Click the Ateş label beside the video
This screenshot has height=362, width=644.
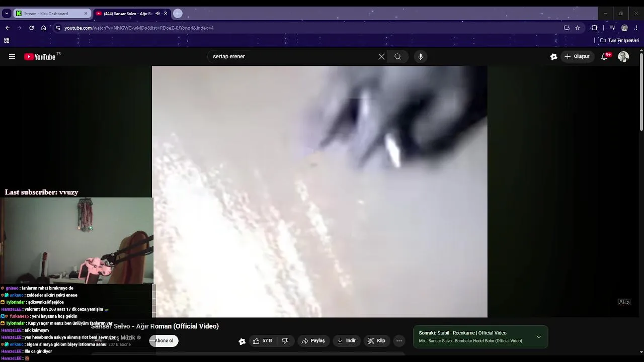tap(624, 302)
